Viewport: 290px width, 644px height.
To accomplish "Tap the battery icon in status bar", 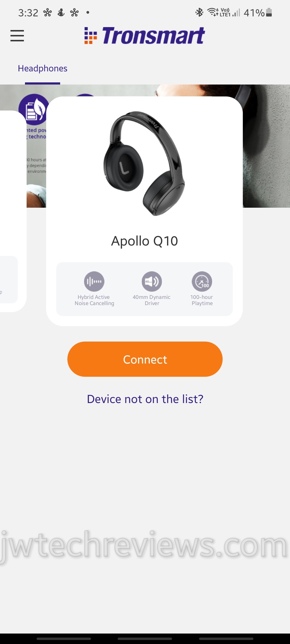I will point(269,12).
